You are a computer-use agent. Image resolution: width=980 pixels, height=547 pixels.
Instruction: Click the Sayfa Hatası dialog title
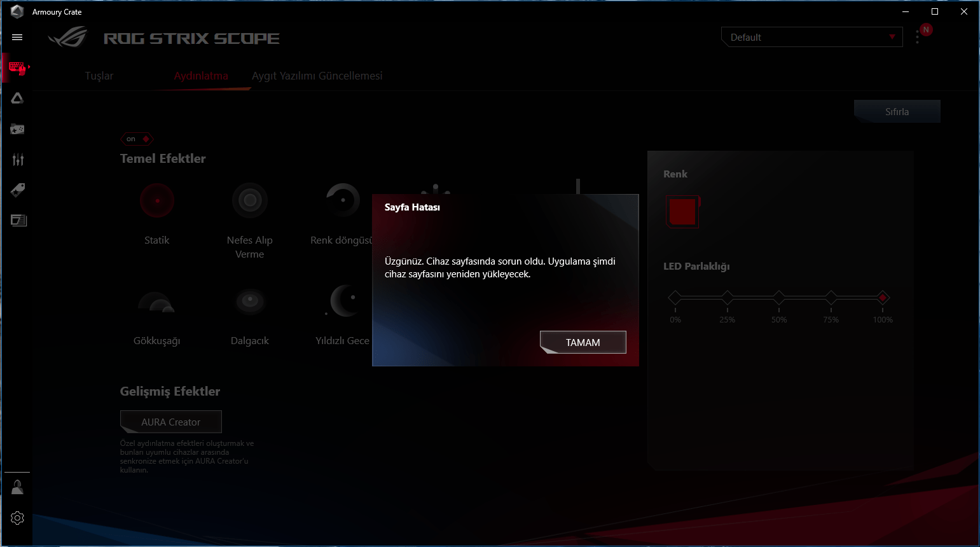[412, 207]
